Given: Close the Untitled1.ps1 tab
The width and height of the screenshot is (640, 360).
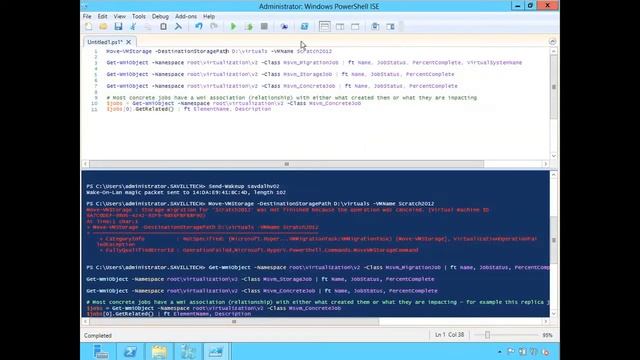Looking at the screenshot, I should (x=129, y=42).
